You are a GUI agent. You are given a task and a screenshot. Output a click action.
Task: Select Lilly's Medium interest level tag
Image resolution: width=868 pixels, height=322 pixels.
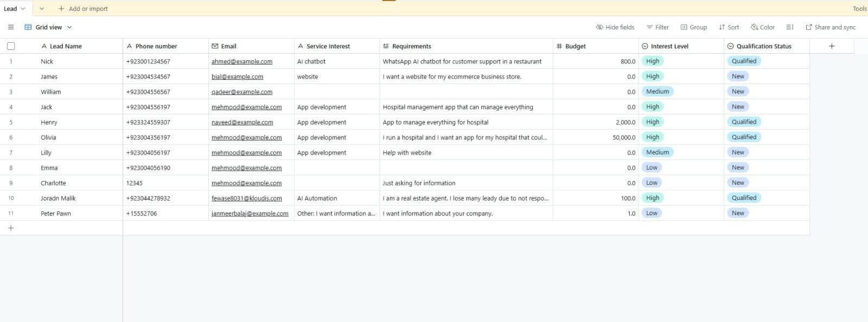point(658,152)
